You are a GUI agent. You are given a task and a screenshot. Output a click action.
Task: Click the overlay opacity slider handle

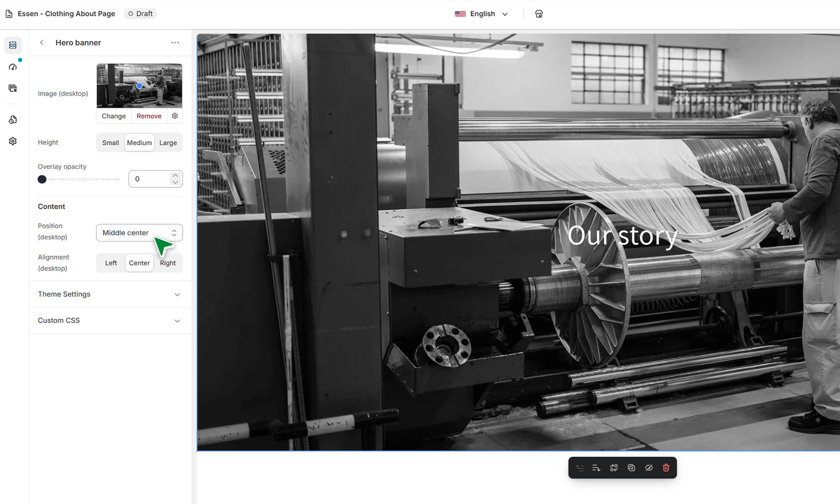coord(42,179)
